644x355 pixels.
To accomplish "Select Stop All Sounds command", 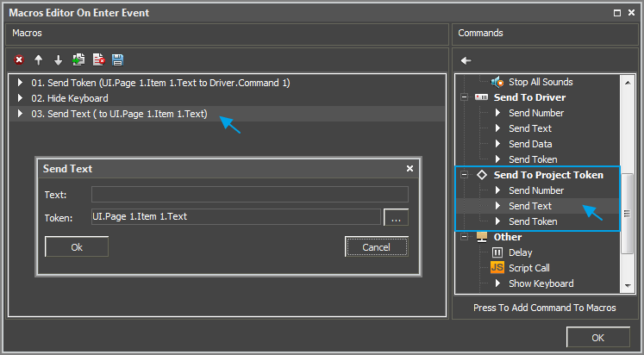I will pos(541,82).
